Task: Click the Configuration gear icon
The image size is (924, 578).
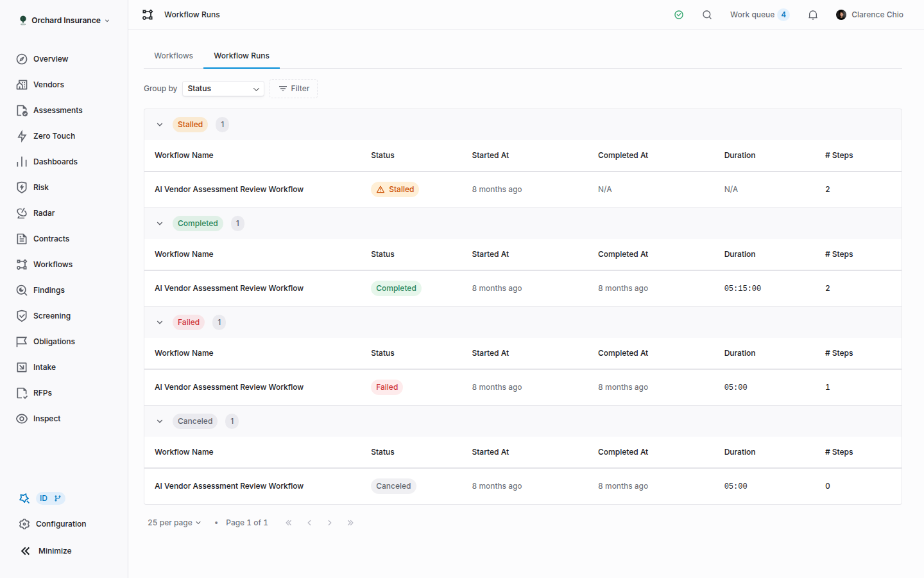Action: (24, 524)
